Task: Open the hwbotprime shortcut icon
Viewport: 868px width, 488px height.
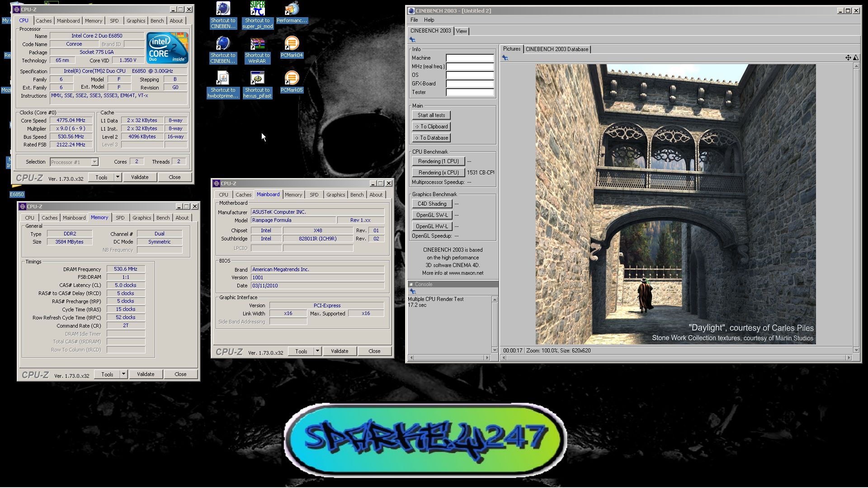Action: pyautogui.click(x=223, y=84)
